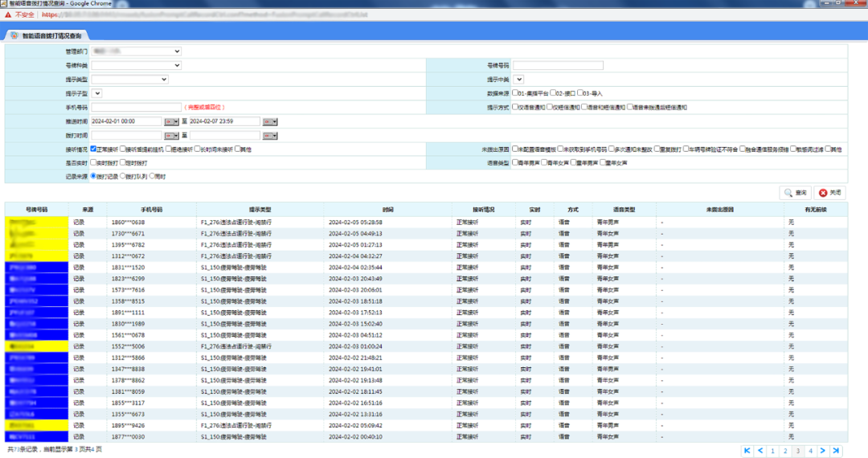This screenshot has height=458, width=868.
Task: Open the 号牌种类 dropdown list
Action: [x=136, y=65]
